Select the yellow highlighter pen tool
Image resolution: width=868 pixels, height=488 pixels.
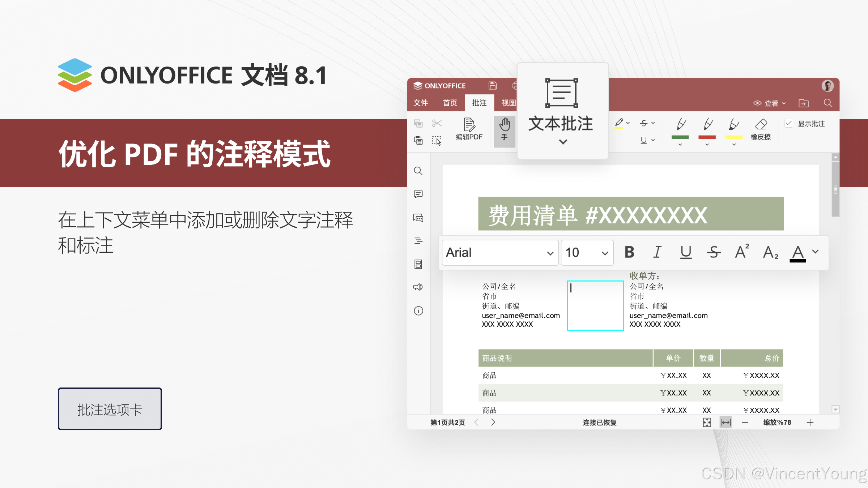[x=734, y=124]
